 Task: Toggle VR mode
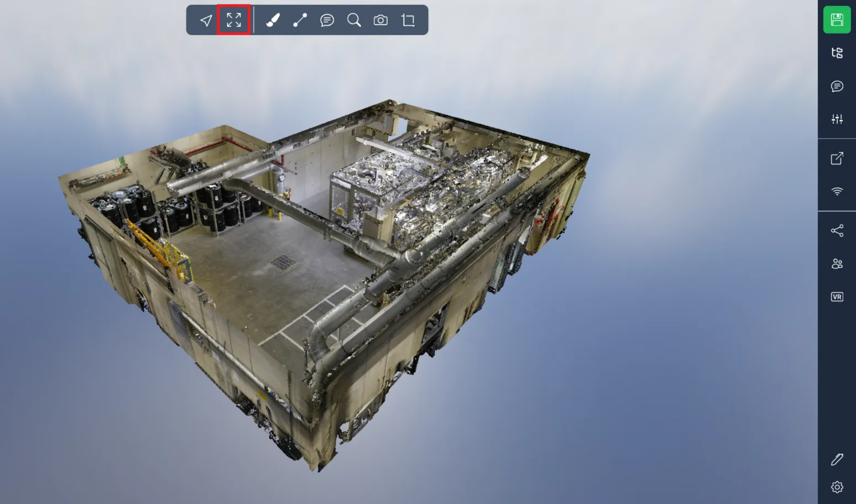[837, 297]
